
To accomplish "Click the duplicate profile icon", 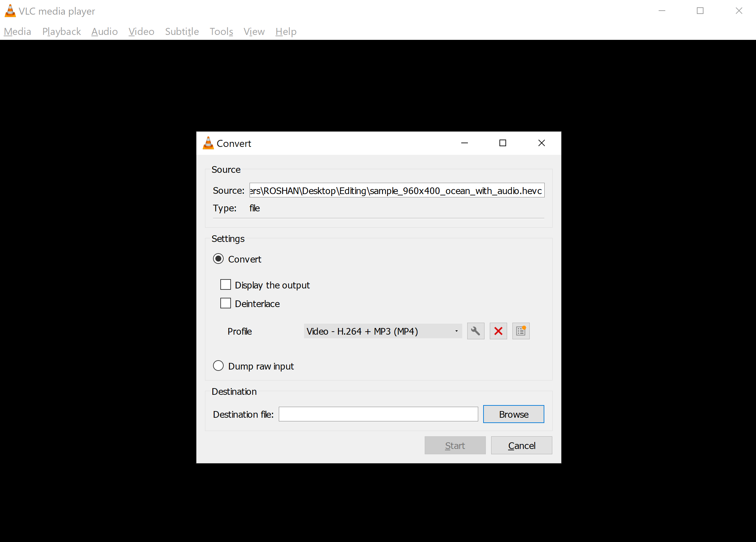I will point(521,331).
